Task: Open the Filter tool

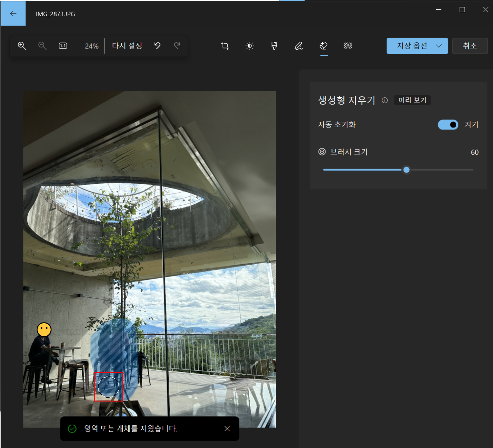Action: (274, 46)
